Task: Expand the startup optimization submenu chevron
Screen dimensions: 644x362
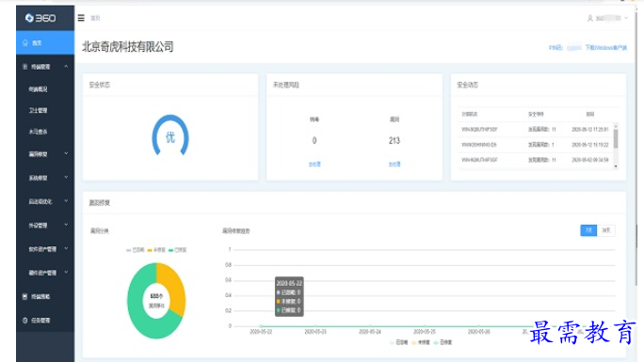Action: [x=66, y=201]
